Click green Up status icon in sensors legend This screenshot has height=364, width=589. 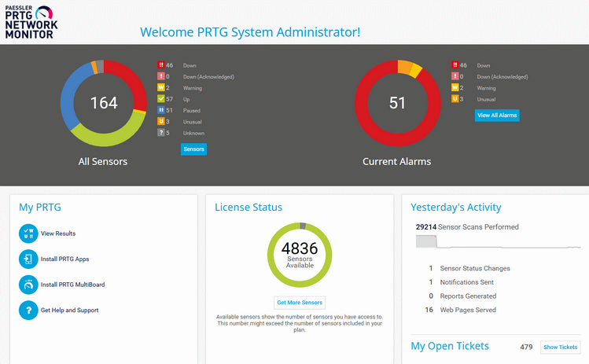coord(160,99)
